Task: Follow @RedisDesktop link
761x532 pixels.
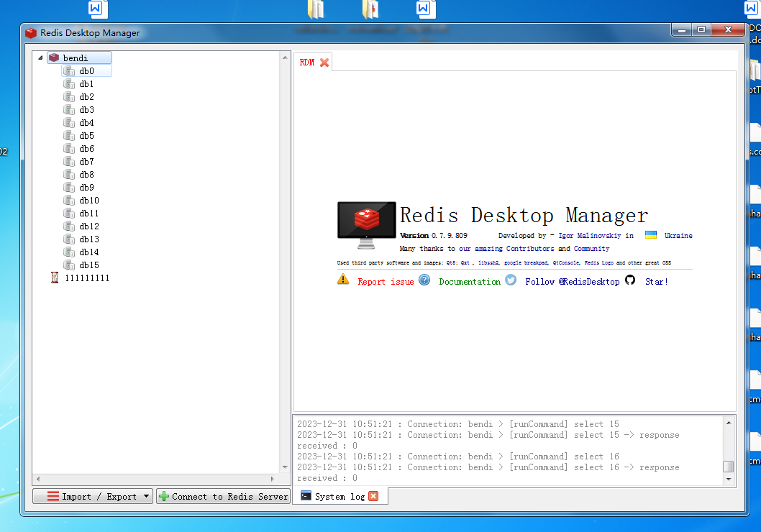Action: 573,282
